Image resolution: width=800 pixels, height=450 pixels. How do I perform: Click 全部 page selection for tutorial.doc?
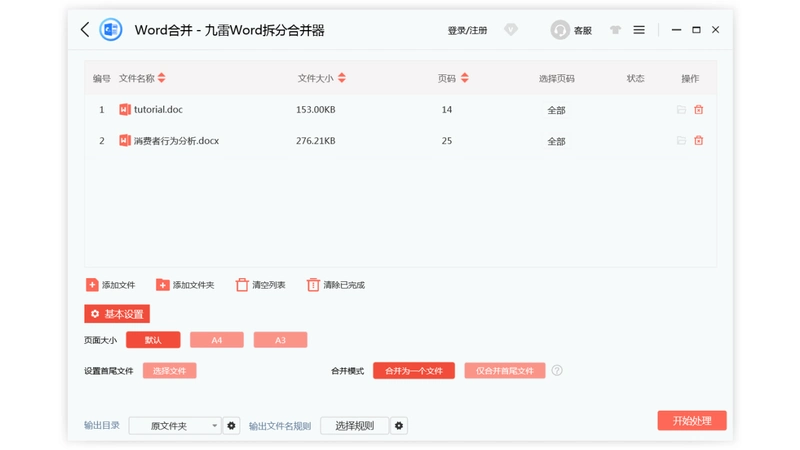[x=556, y=110]
